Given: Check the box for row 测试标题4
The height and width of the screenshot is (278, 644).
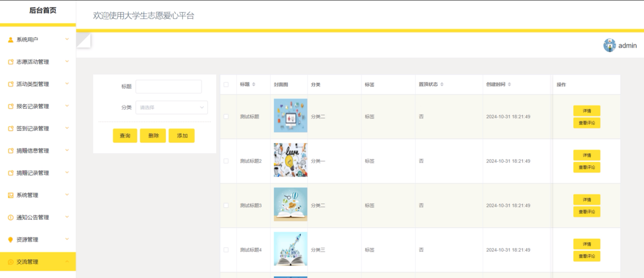Looking at the screenshot, I should pos(226,250).
